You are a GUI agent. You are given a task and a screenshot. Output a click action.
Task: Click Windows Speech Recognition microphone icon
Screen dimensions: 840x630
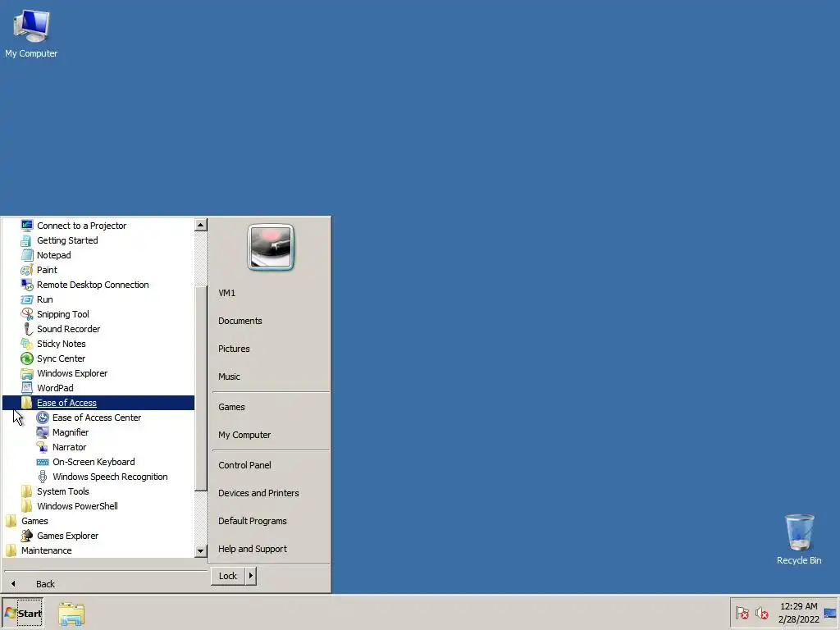tap(43, 477)
